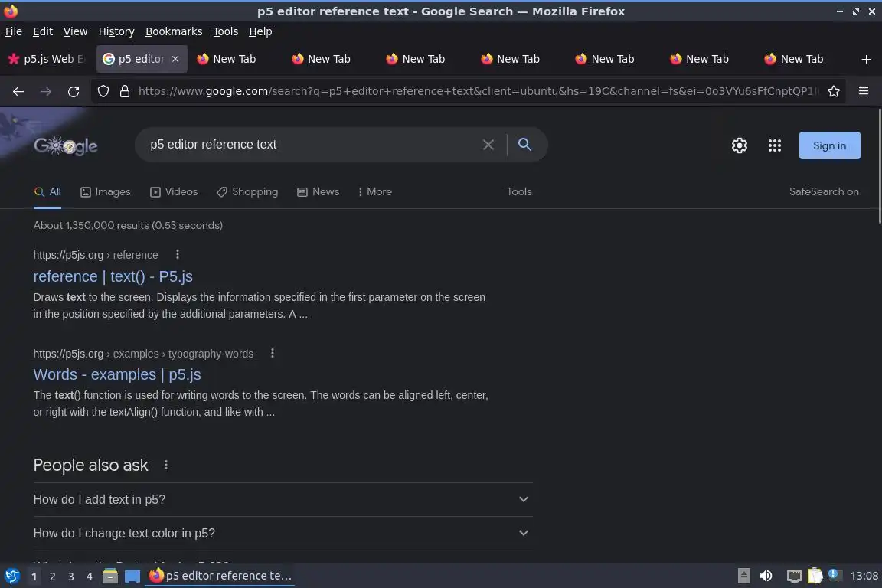Click the About 1,350,000 results text
This screenshot has width=882, height=588.
pos(128,225)
